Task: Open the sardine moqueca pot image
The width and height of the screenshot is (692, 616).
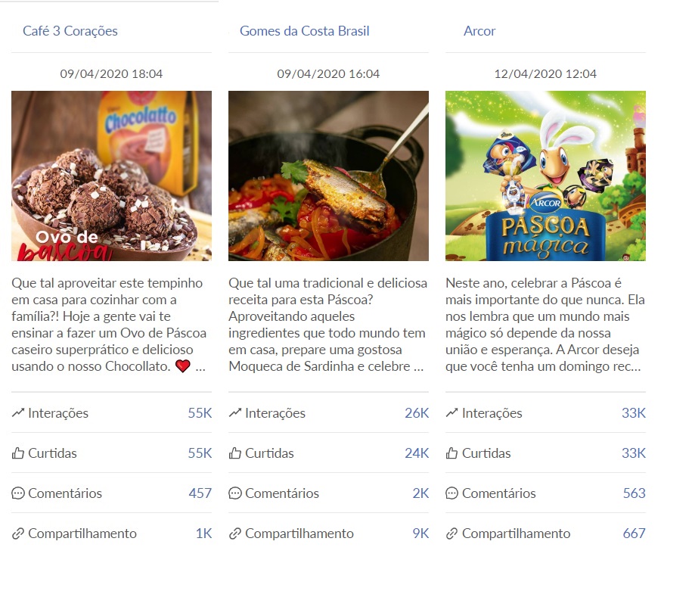Action: tap(328, 176)
